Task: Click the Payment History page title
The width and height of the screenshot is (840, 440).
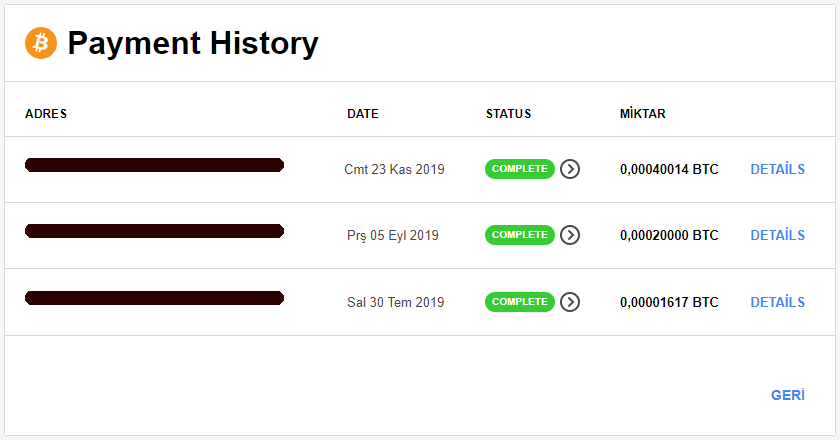Action: (x=193, y=44)
